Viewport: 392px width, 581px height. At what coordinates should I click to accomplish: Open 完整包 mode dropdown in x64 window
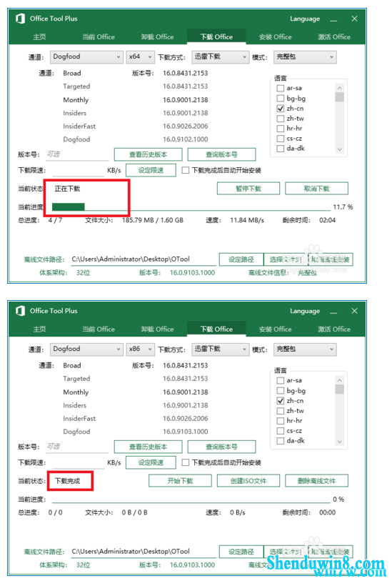(x=305, y=56)
